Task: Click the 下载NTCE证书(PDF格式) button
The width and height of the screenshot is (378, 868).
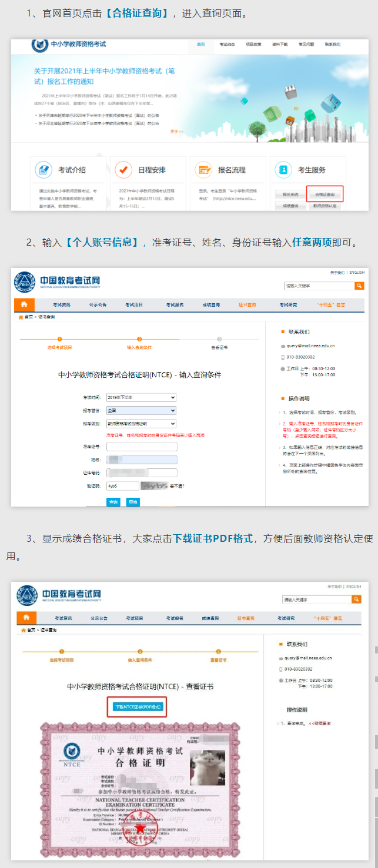Action: point(138,707)
